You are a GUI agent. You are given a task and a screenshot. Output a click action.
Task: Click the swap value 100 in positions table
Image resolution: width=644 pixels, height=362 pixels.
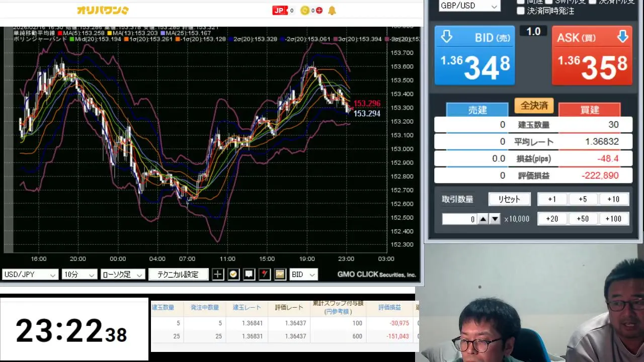click(357, 323)
